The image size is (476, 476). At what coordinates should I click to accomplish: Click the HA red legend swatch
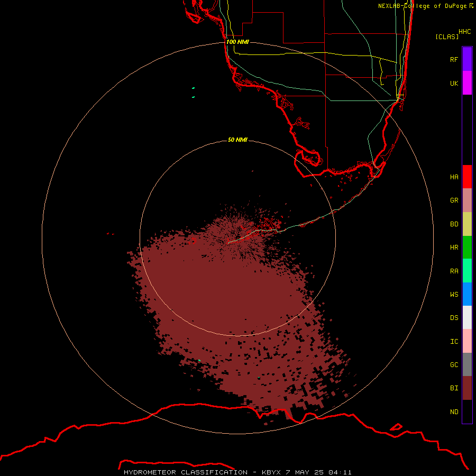pos(467,177)
